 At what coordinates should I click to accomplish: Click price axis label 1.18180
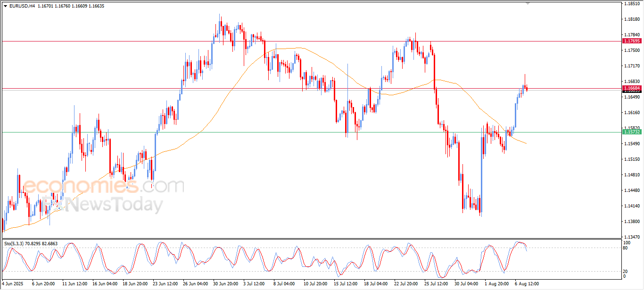(x=632, y=19)
